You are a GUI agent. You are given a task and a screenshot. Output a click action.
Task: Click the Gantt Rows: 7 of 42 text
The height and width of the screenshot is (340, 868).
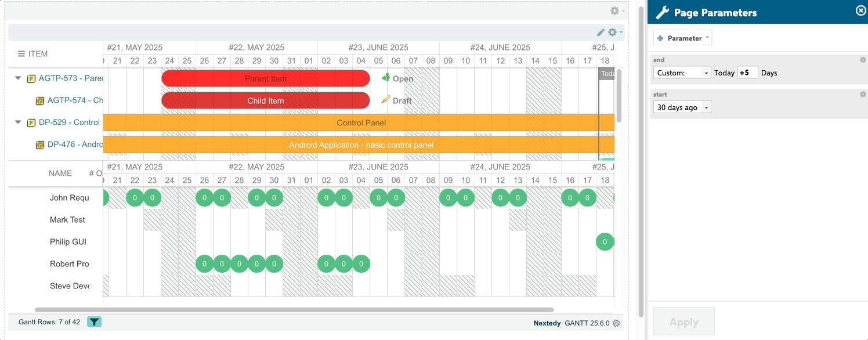(x=49, y=322)
